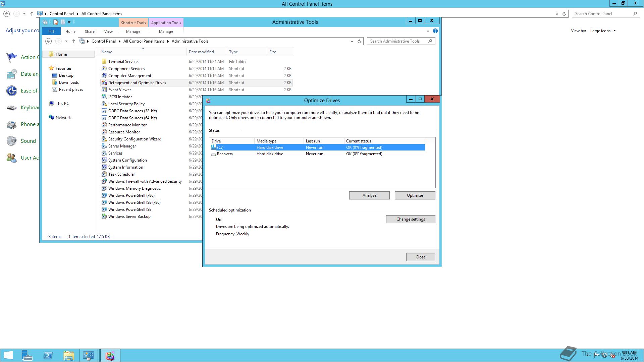Click the Server Manager icon in list
644x362 pixels.
[104, 146]
